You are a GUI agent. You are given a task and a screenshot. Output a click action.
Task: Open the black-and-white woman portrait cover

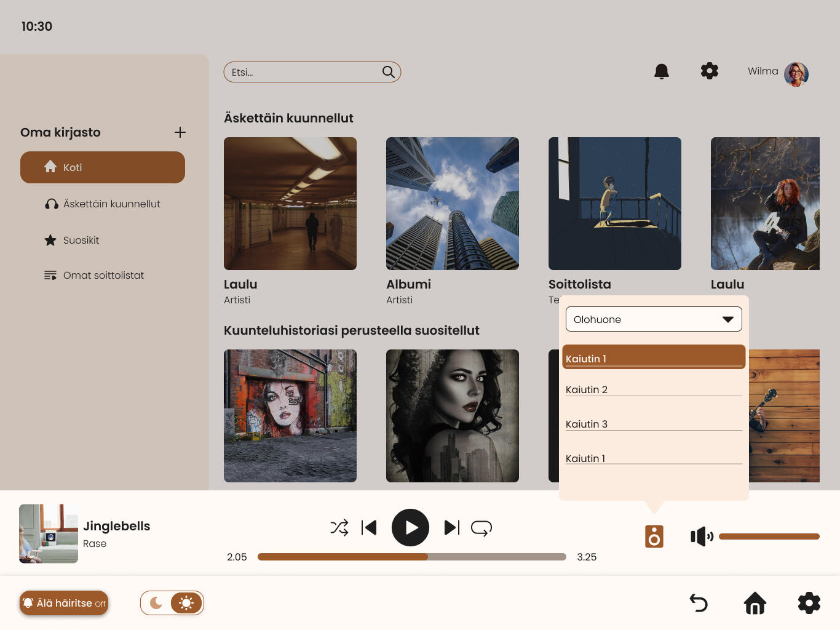[x=453, y=416]
